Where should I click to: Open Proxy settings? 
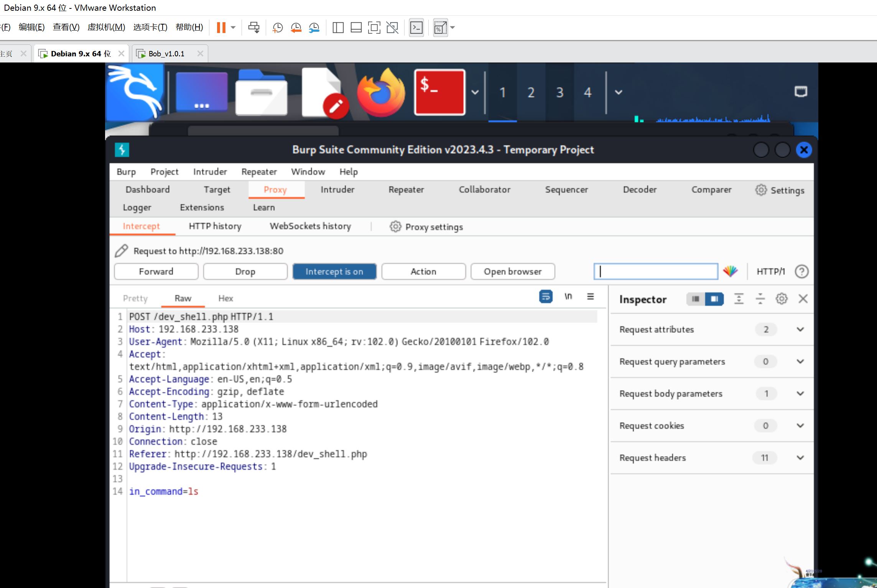click(x=426, y=227)
